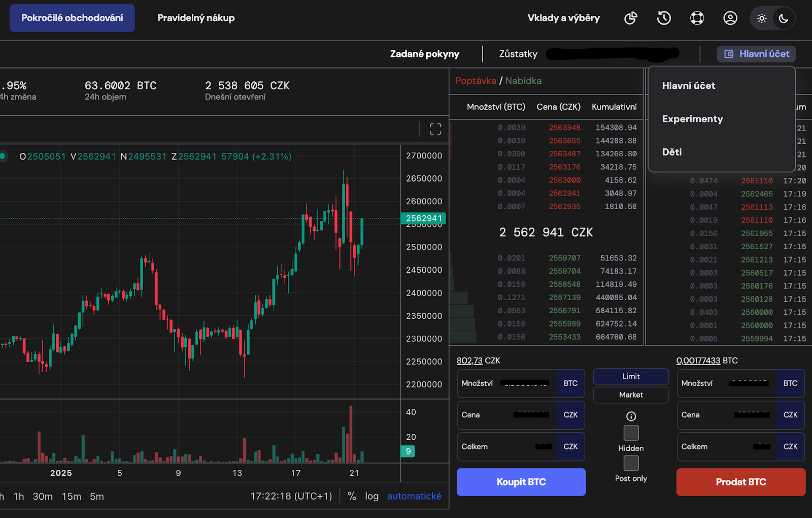Click Poptávka label in order book header
The height and width of the screenshot is (518, 812).
point(476,81)
